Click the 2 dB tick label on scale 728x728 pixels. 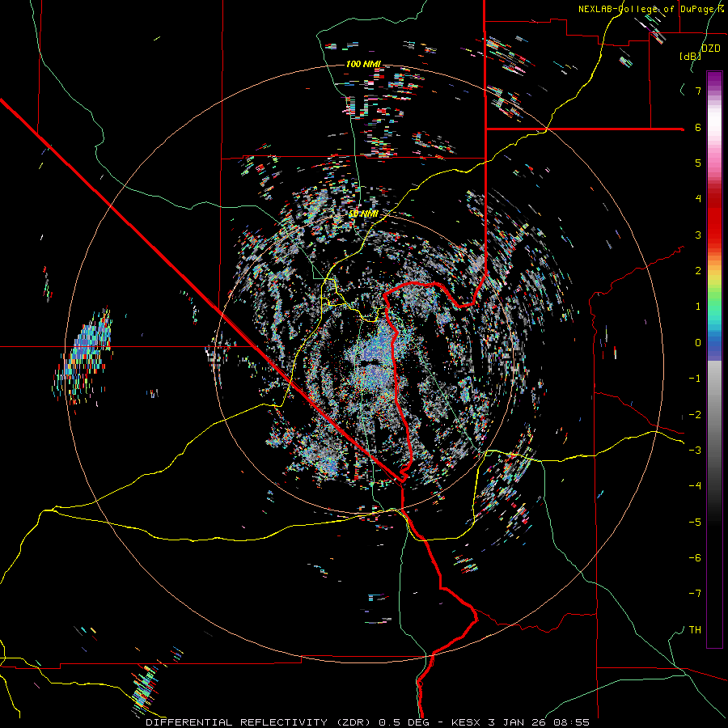tap(698, 271)
